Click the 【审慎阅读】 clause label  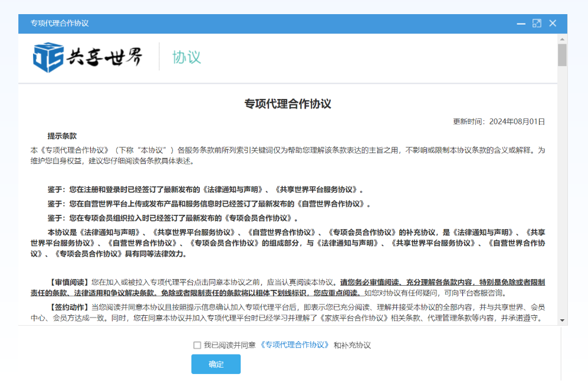point(69,282)
